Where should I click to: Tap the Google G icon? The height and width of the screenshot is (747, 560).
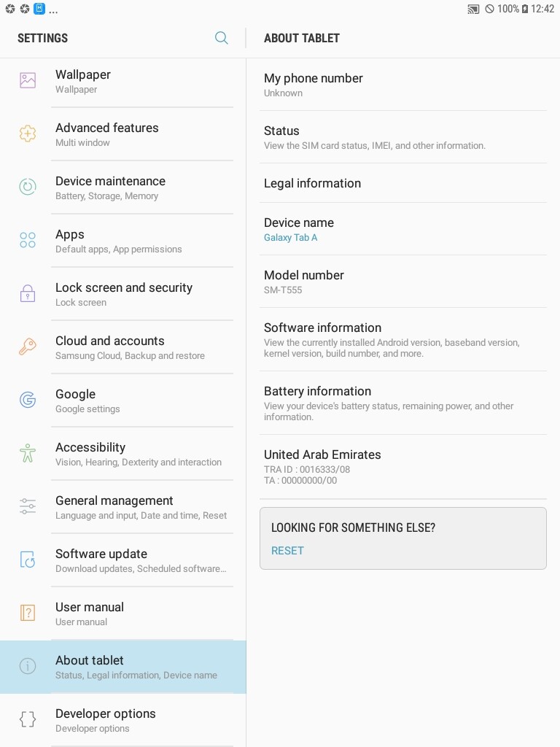coord(28,400)
